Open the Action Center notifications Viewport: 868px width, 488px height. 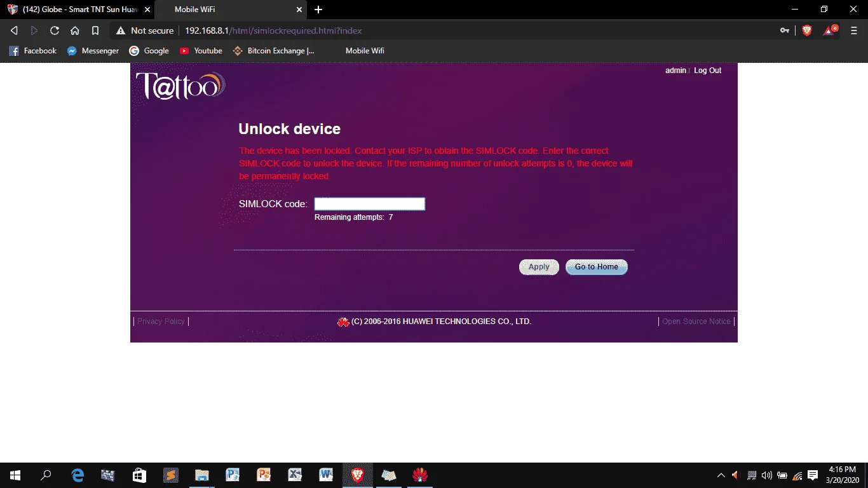pos(813,475)
